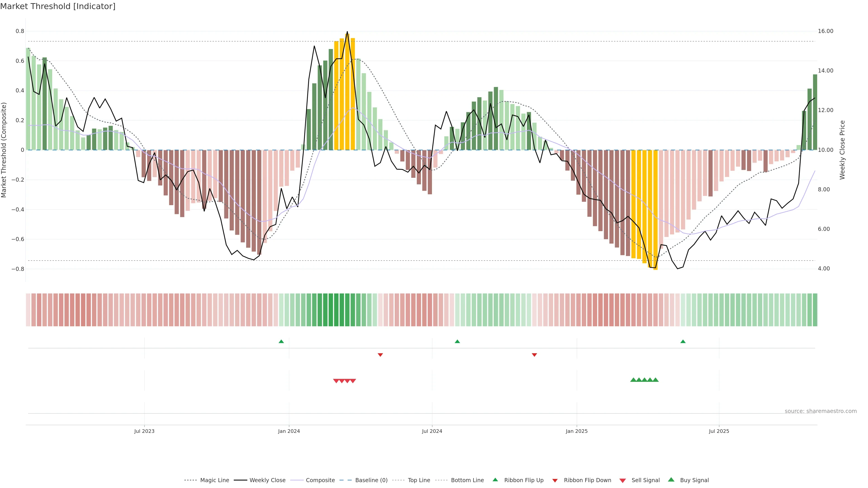Click the Market Threshold [Indicator] title
This screenshot has height=488, width=868.
(x=58, y=6)
